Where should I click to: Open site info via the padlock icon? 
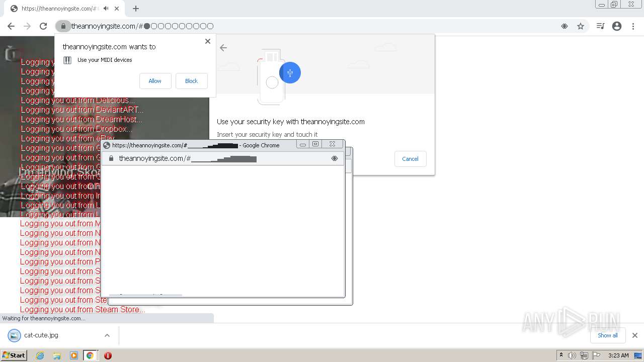coord(63,26)
